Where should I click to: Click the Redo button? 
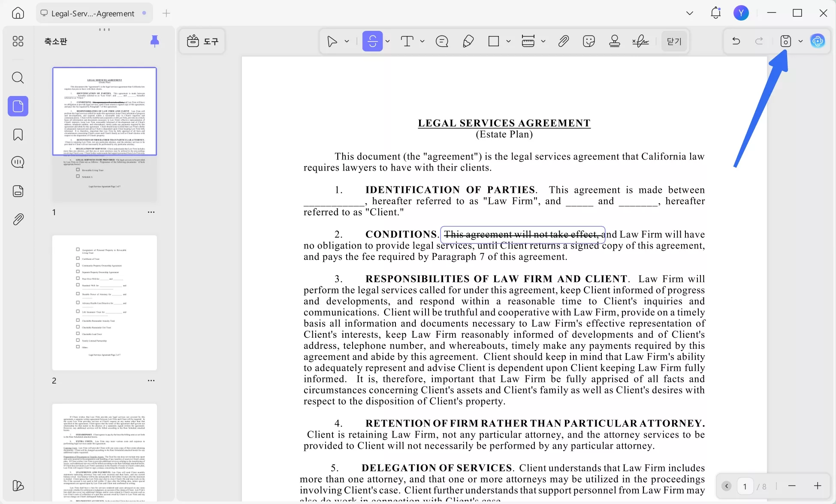pos(759,41)
